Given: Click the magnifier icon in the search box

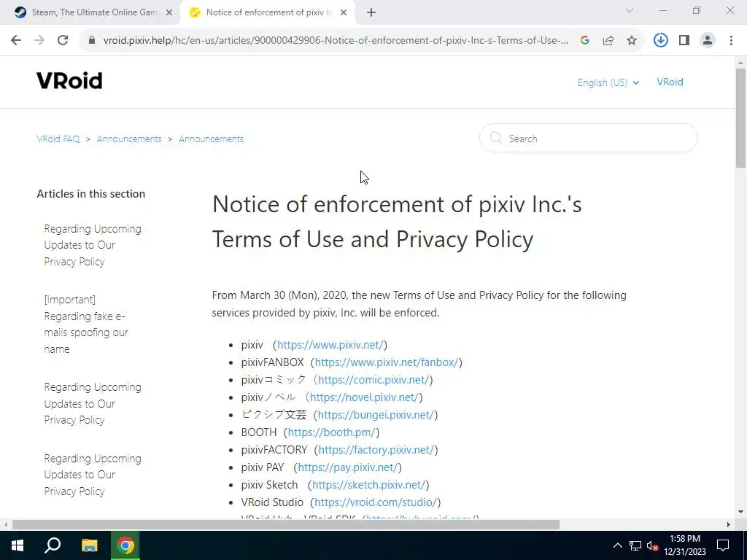Looking at the screenshot, I should (x=496, y=138).
